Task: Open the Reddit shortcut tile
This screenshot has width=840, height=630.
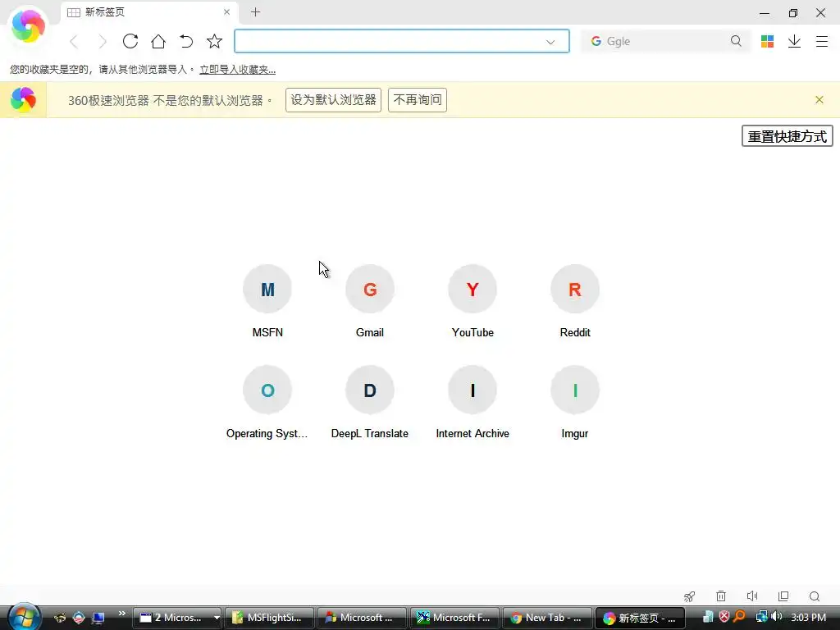Action: [x=575, y=301]
